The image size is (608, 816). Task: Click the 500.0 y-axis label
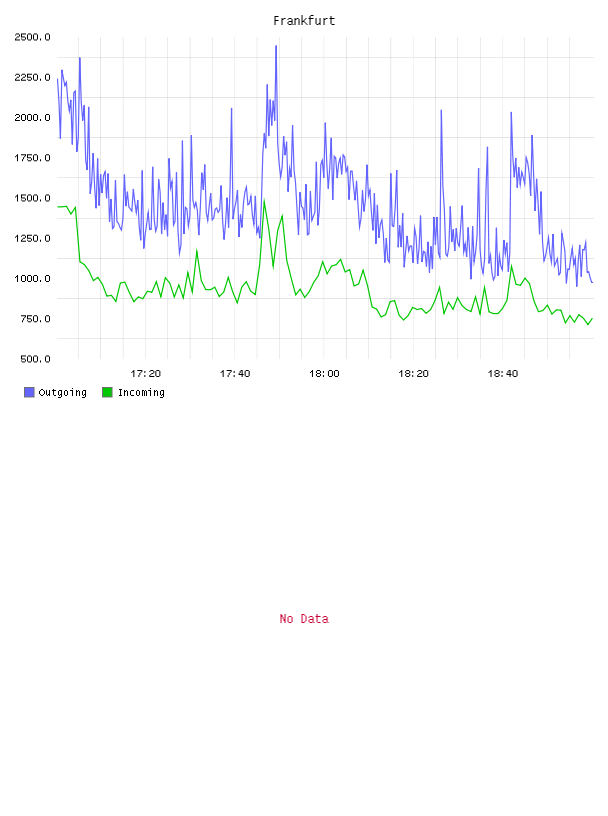click(x=35, y=359)
